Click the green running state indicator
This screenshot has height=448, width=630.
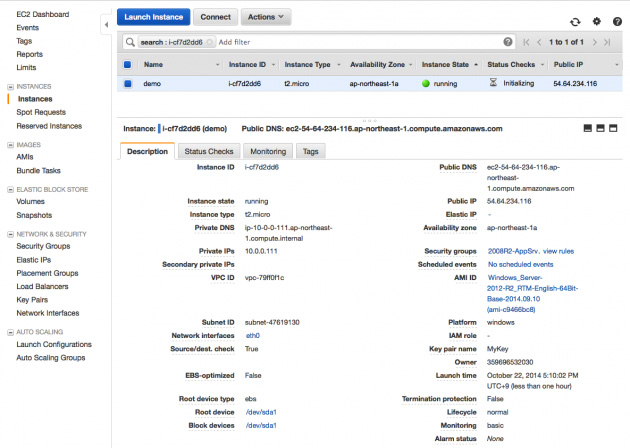pyautogui.click(x=426, y=84)
